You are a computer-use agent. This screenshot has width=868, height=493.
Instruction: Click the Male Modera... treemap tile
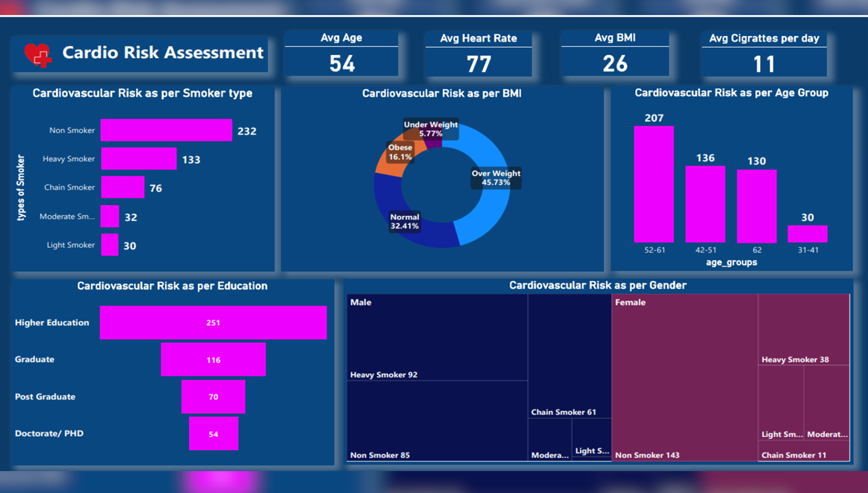pyautogui.click(x=550, y=439)
